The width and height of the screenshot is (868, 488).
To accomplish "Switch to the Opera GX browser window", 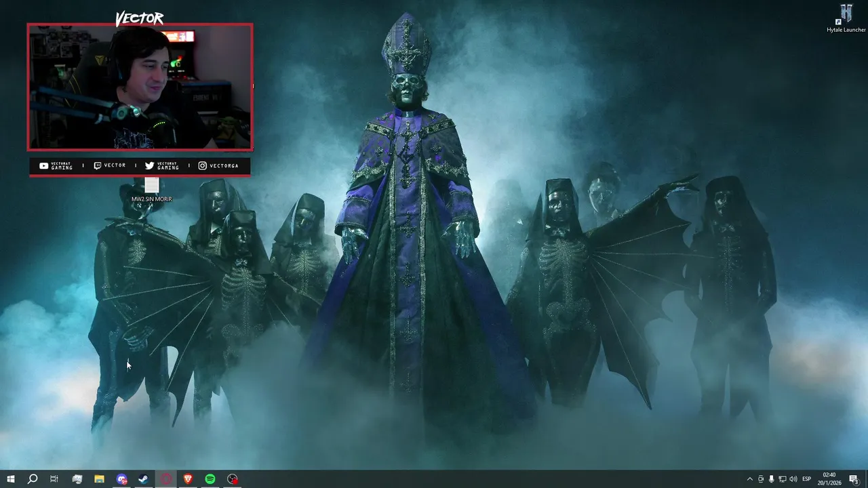I will (x=166, y=479).
